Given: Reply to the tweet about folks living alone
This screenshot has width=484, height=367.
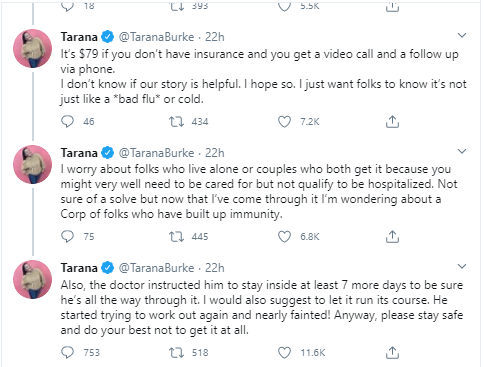Looking at the screenshot, I should [x=68, y=236].
